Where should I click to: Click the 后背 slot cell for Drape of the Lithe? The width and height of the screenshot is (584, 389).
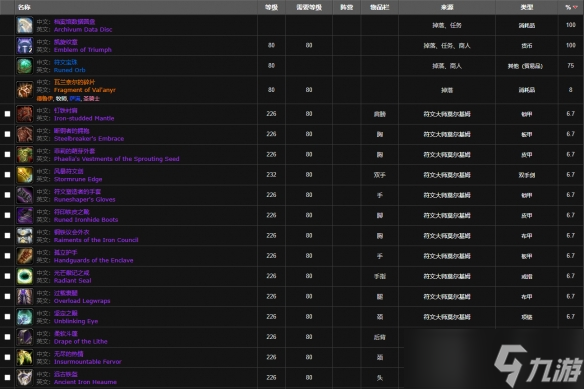tap(380, 337)
